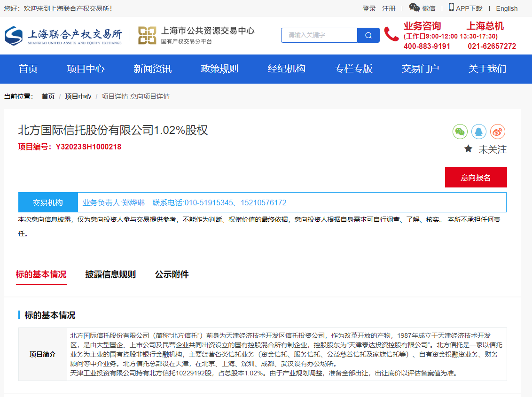532x397 pixels.
Task: Share via the blue QQ icon
Action: coord(479,132)
